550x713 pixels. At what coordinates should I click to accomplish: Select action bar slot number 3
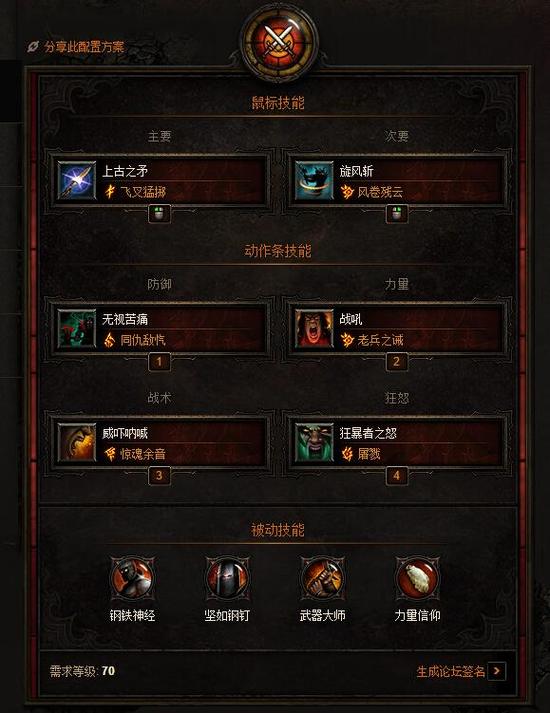click(159, 476)
